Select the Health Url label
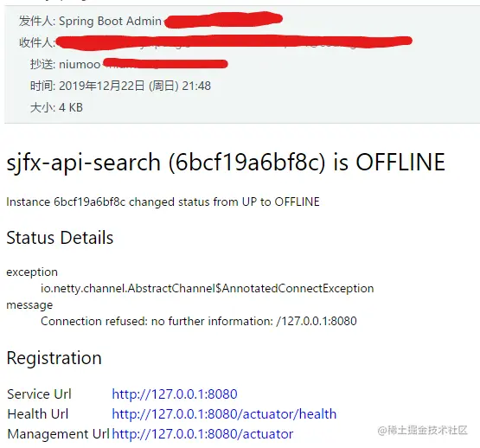 (x=38, y=414)
